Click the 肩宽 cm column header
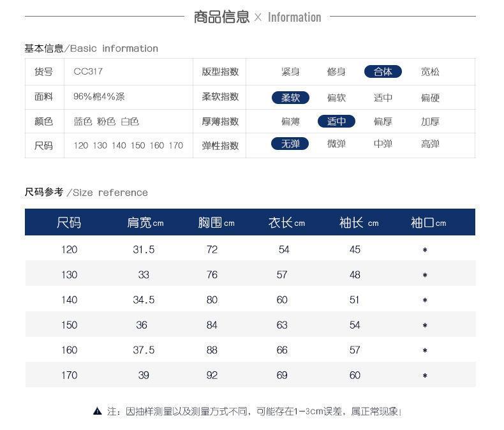 (x=145, y=223)
